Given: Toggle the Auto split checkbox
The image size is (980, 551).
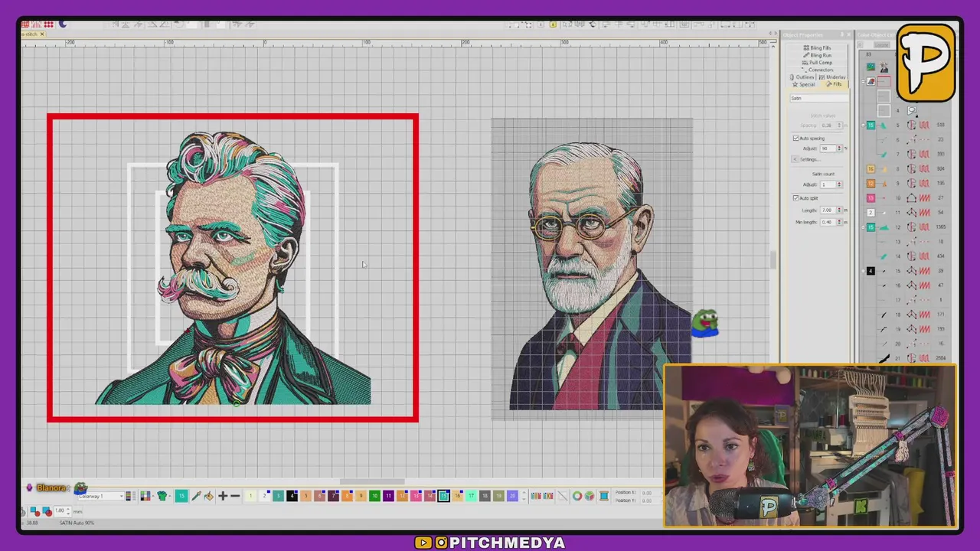Looking at the screenshot, I should pos(795,198).
